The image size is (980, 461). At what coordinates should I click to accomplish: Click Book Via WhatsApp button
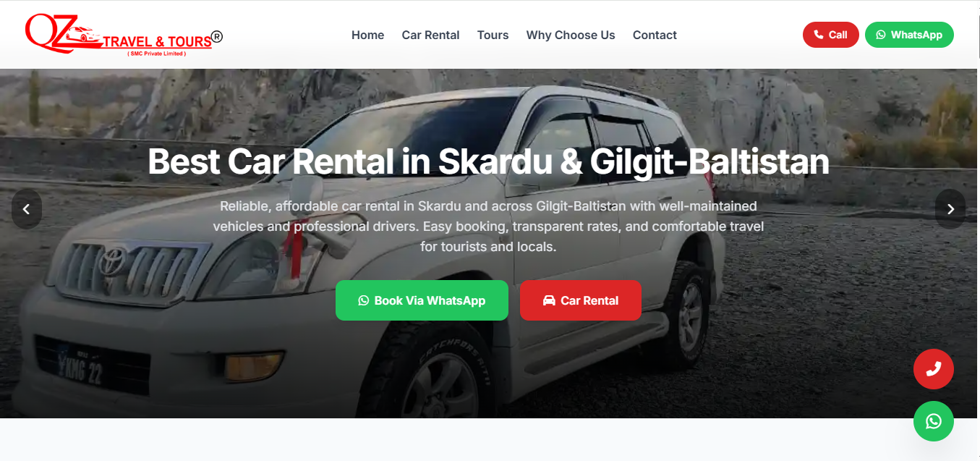click(x=422, y=300)
